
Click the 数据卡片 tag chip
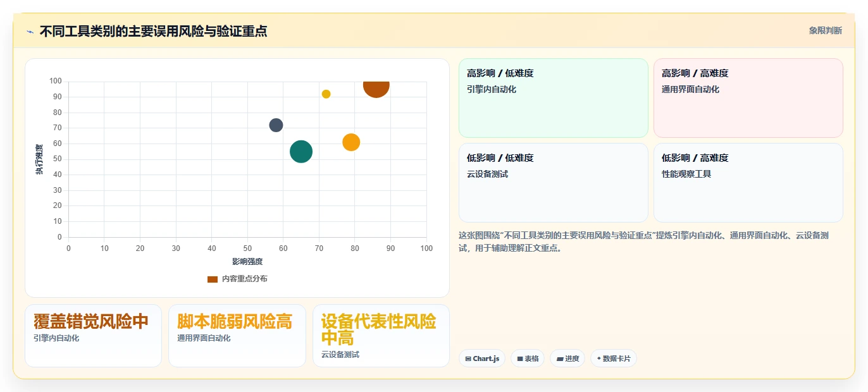coord(614,358)
